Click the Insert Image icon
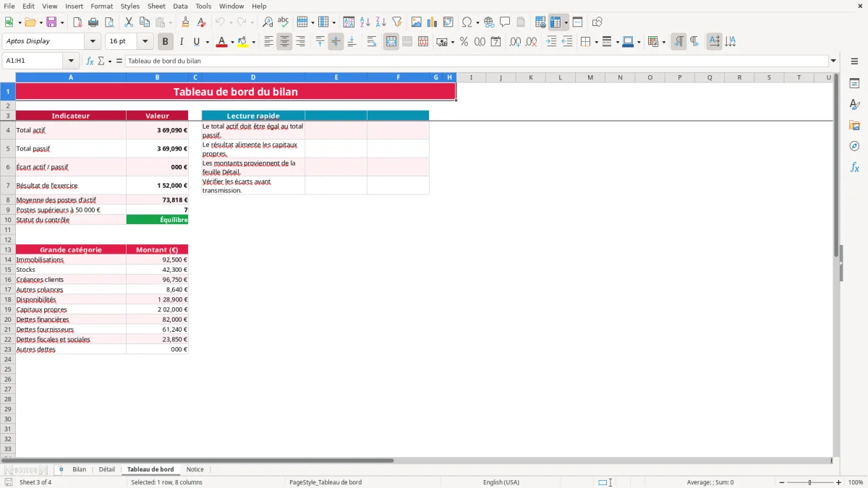The width and height of the screenshot is (868, 488). [417, 22]
